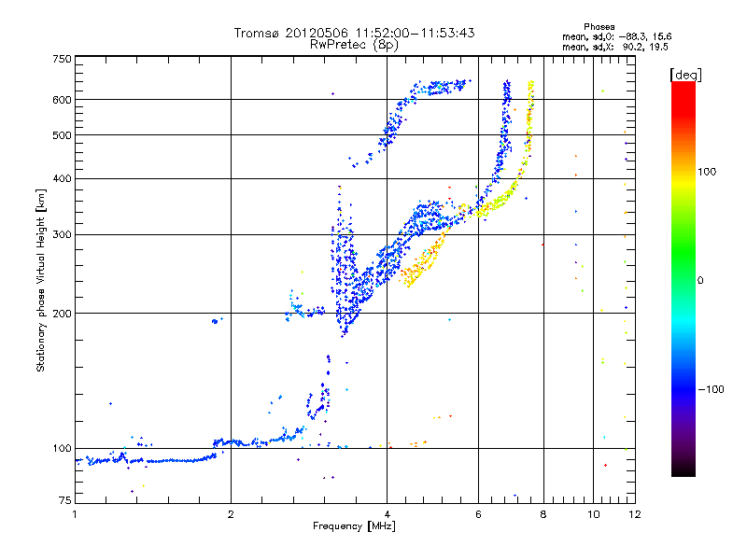747x560 pixels.
Task: Click the x-axis tick label '1'
Action: pyautogui.click(x=75, y=514)
